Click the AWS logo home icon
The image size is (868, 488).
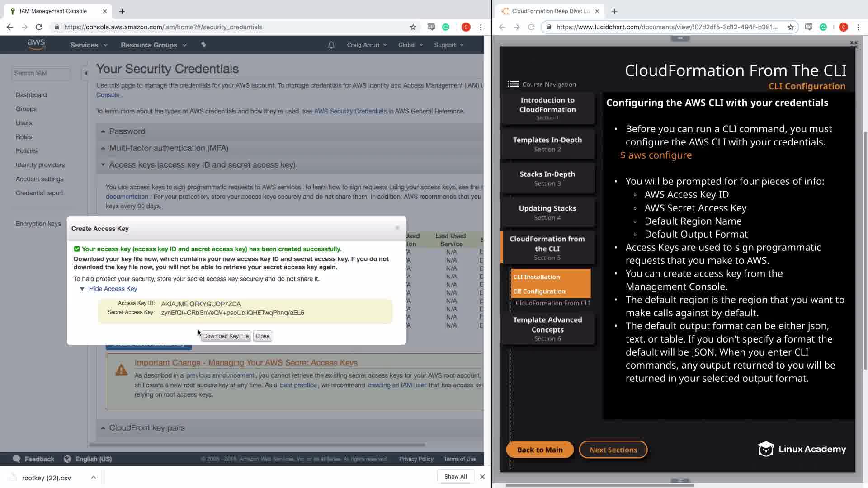pos(36,44)
